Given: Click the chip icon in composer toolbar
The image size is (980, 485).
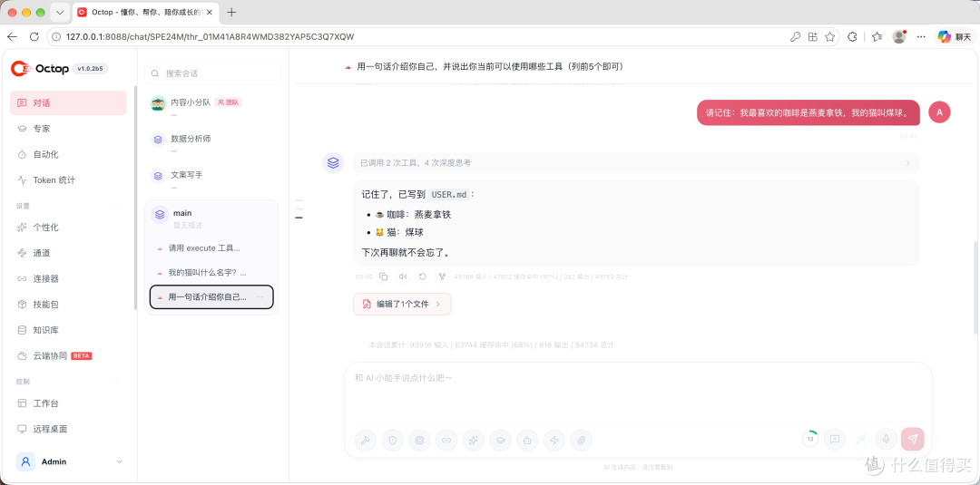Looking at the screenshot, I should 419,440.
